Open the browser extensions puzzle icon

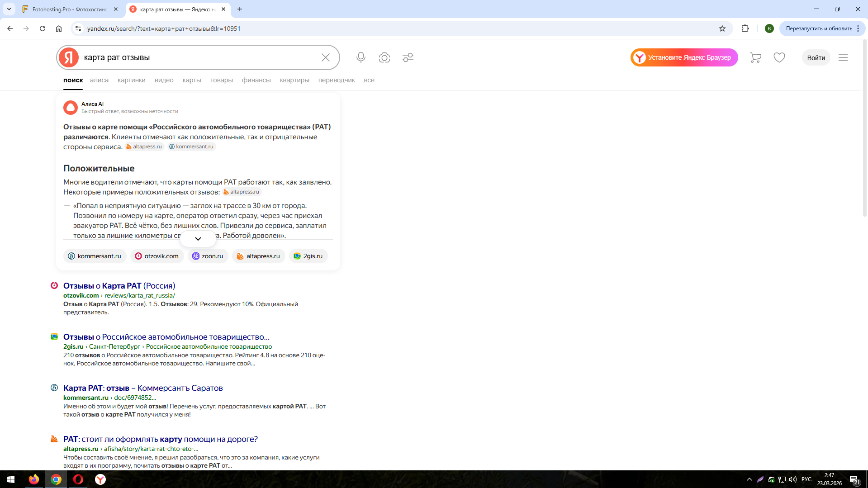click(745, 28)
